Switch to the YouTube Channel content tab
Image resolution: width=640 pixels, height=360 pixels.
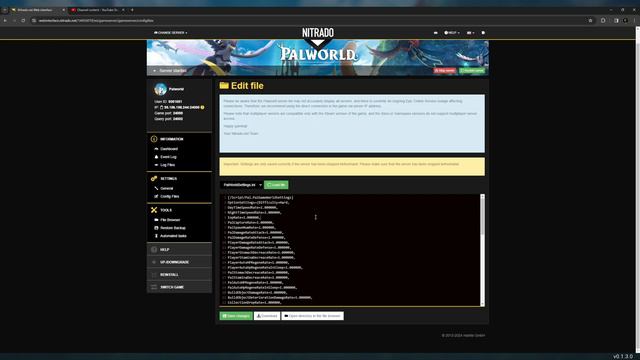point(97,10)
